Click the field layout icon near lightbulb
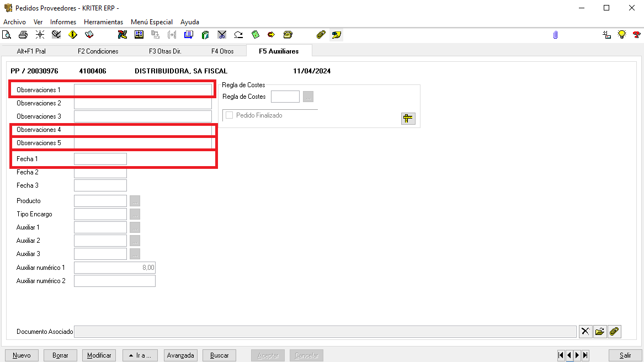Viewport: 644px width, 362px height. [606, 35]
